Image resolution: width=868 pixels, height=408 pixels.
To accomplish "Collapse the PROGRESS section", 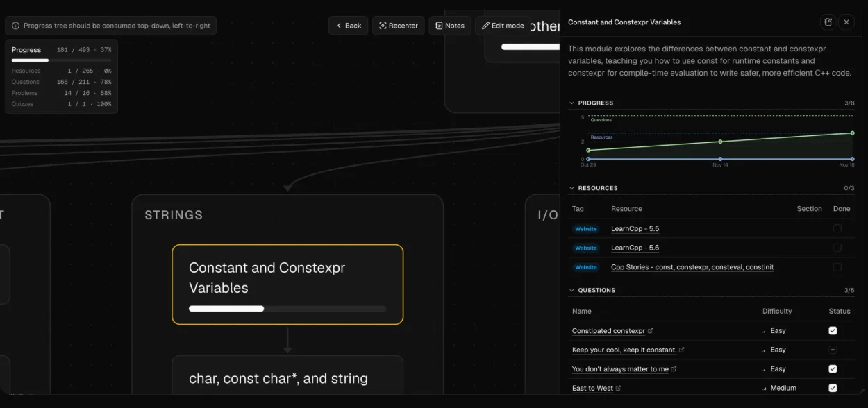I will click(x=571, y=103).
